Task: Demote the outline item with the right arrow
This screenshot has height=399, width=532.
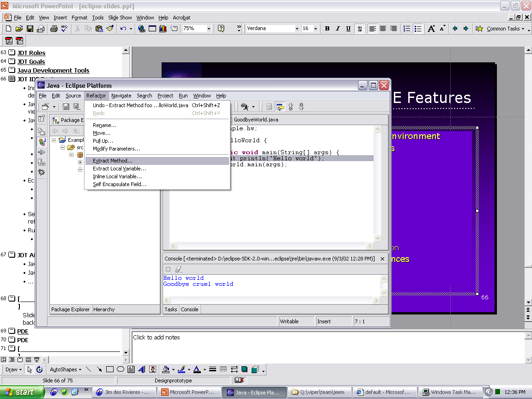Action: pos(466,29)
